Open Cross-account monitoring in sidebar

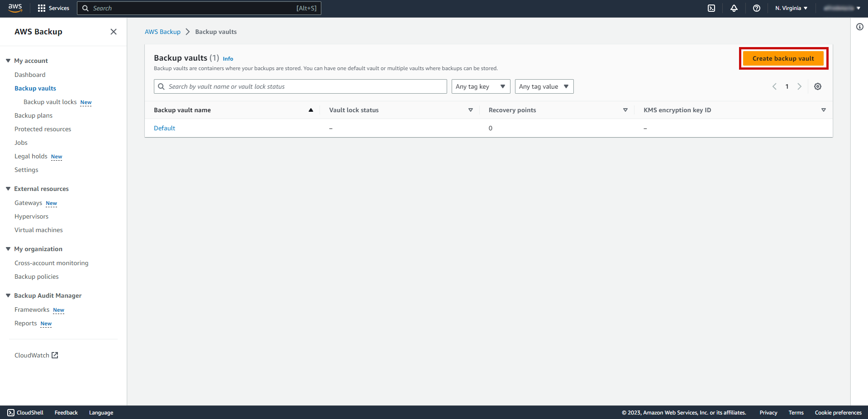pos(52,263)
